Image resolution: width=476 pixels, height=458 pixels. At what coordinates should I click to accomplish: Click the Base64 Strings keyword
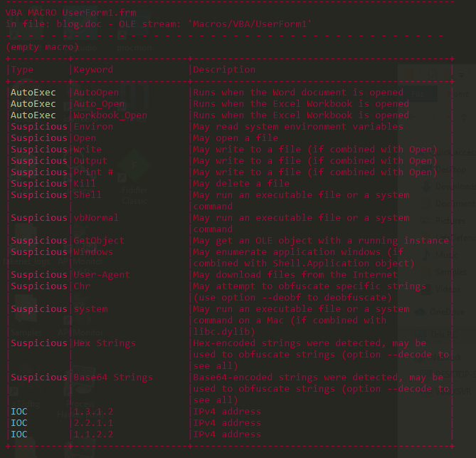pos(113,378)
